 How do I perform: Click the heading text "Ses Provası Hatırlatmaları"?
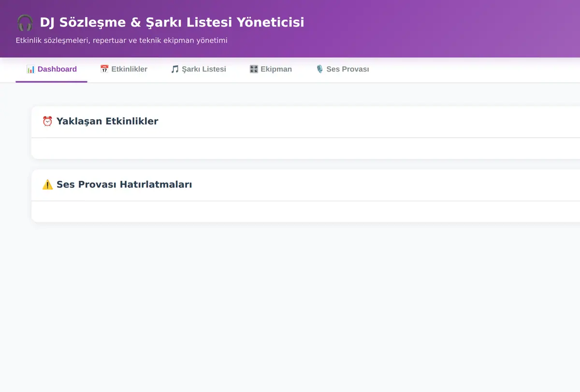pos(124,185)
